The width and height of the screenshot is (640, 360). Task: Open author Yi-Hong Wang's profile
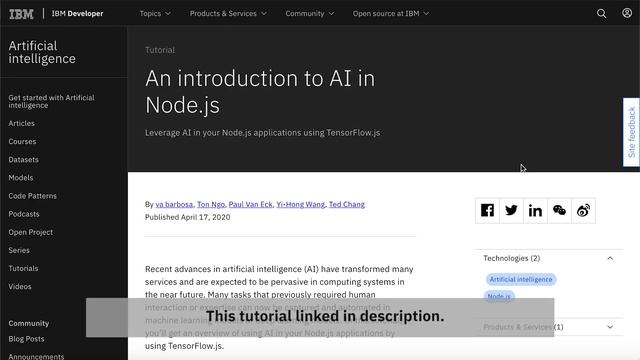coord(300,204)
